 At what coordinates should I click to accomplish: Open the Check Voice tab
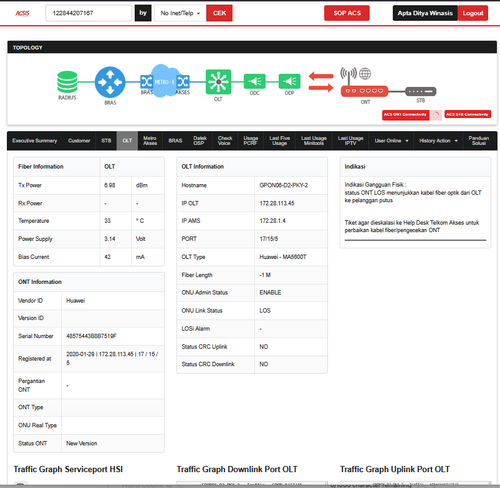(225, 141)
